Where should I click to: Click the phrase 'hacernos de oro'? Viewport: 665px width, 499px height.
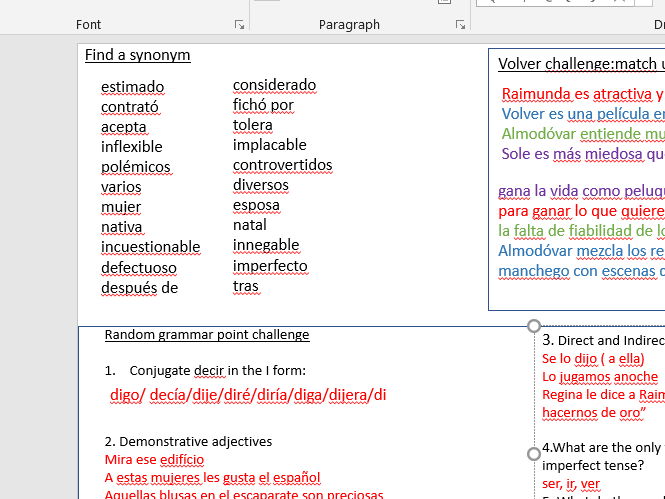(x=594, y=413)
